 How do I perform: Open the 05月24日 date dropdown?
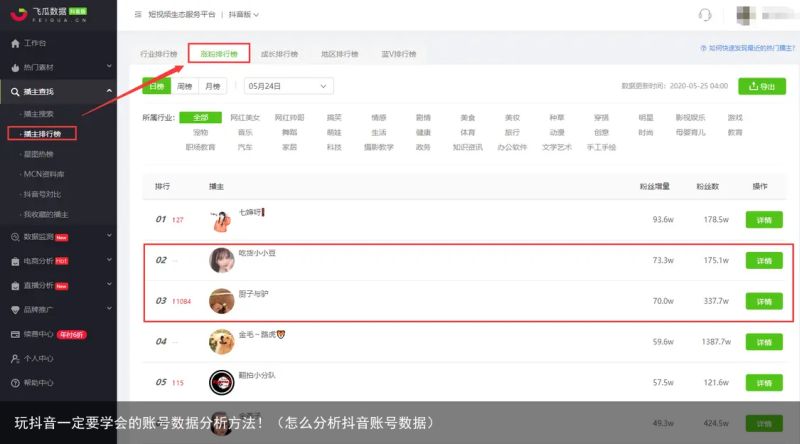click(x=289, y=86)
